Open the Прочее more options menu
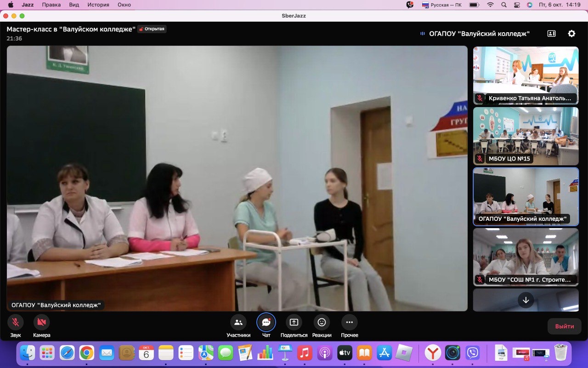588x368 pixels. click(x=349, y=322)
